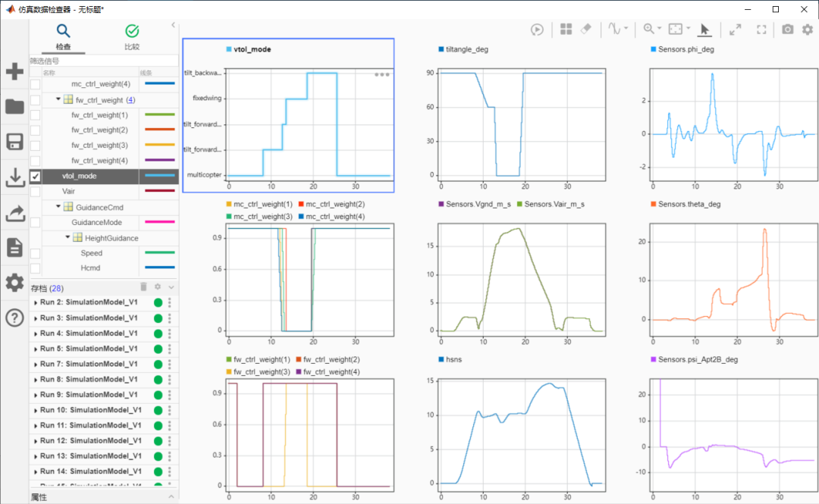Check the fw_ctrl_weight(3) signal checkbox
This screenshot has height=504, width=819.
pos(35,146)
